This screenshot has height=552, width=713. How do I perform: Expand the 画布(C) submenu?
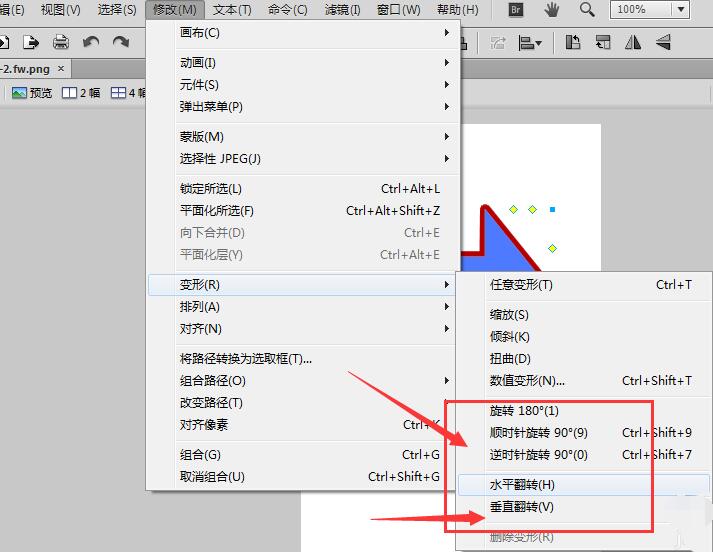click(x=303, y=33)
